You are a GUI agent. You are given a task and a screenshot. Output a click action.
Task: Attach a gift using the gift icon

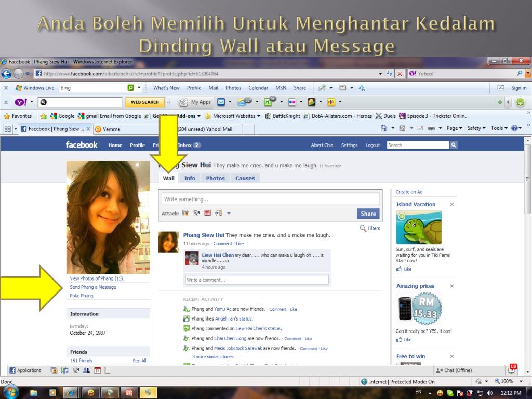[208, 213]
